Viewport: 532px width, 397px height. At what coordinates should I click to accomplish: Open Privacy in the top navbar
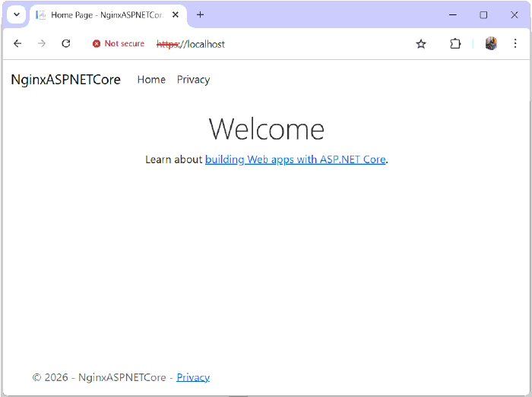click(x=193, y=80)
